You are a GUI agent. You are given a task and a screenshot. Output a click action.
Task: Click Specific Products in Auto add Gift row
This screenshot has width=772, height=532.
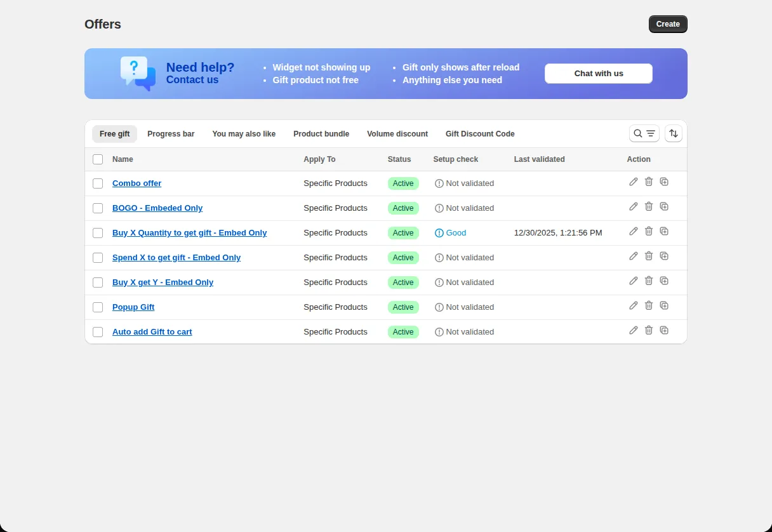(335, 332)
